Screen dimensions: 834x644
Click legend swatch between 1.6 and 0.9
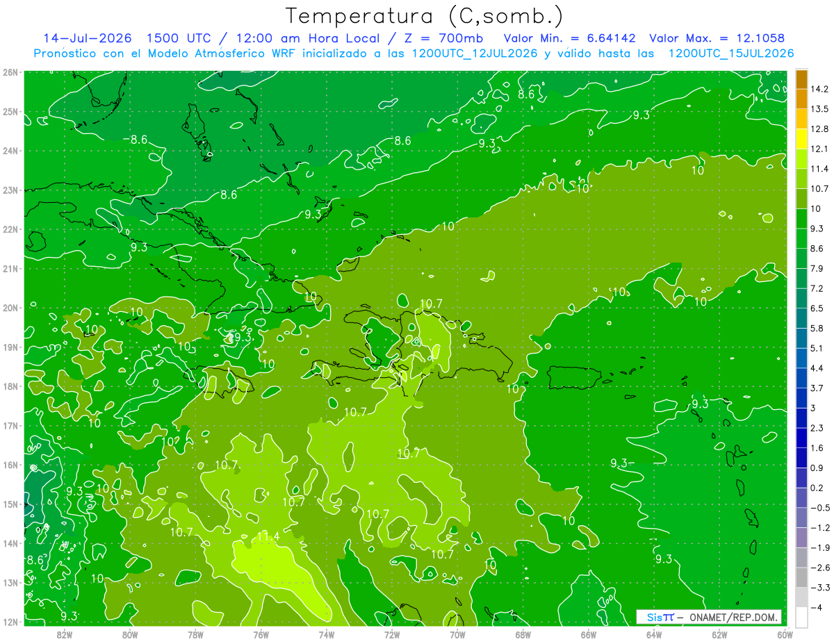point(801,458)
